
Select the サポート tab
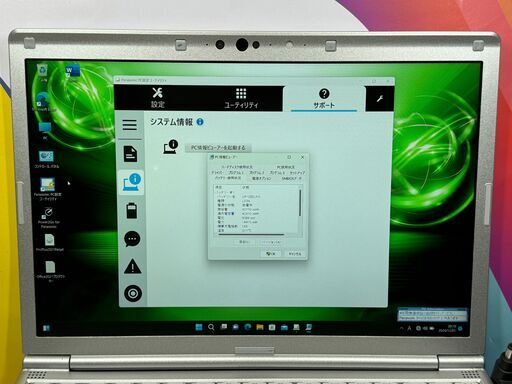click(x=324, y=99)
